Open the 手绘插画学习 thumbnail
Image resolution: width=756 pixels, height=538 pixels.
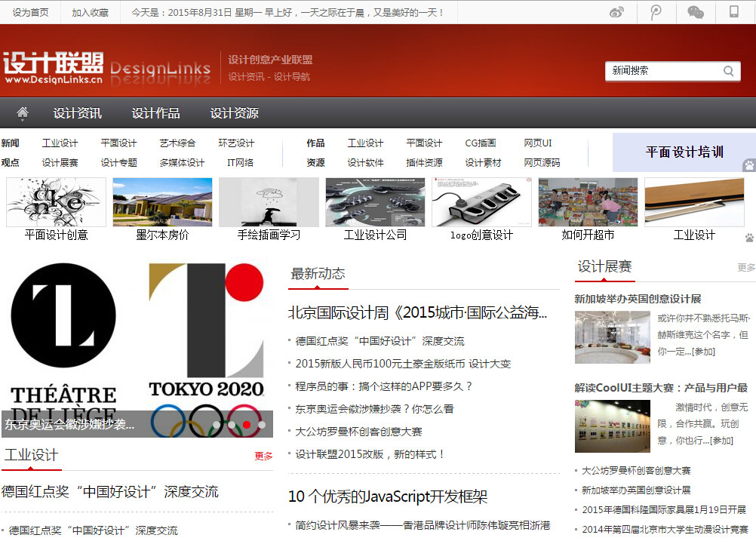click(269, 202)
